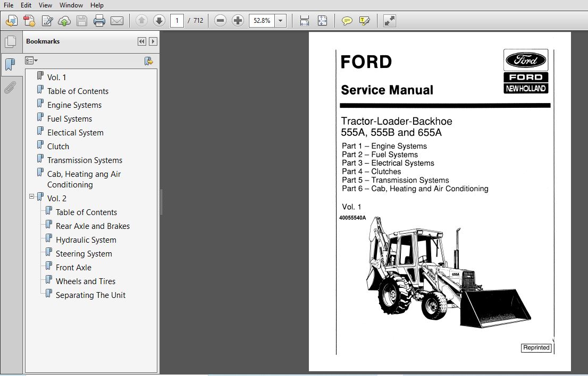Screen dimensions: 588x376
Task: Open Vol. 1 Table of Contents bookmark
Action: coord(78,91)
